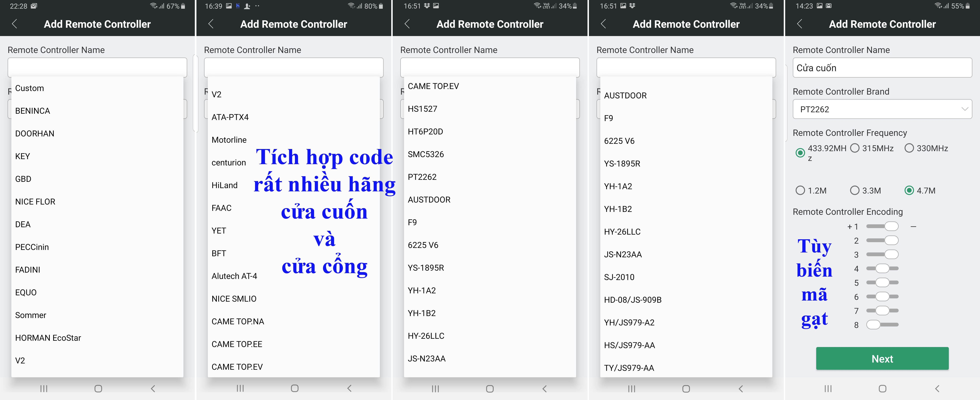The width and height of the screenshot is (980, 400).
Task: Select SMC5326 from the list
Action: tap(490, 154)
